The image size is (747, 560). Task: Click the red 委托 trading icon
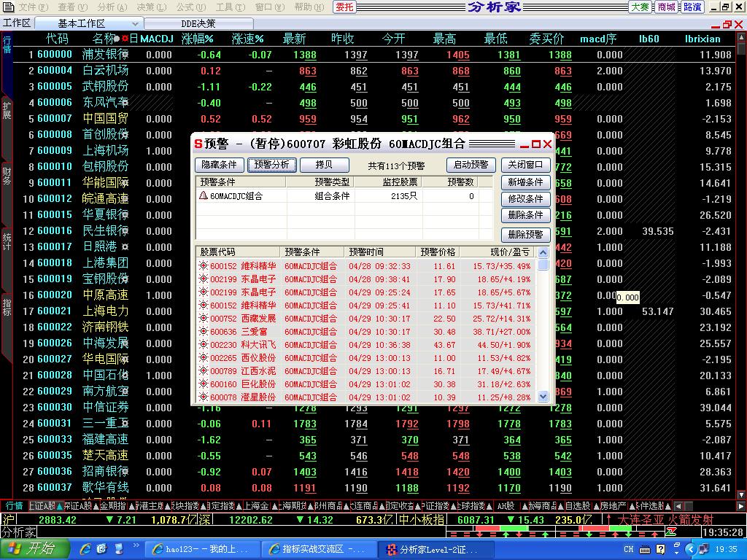[344, 7]
